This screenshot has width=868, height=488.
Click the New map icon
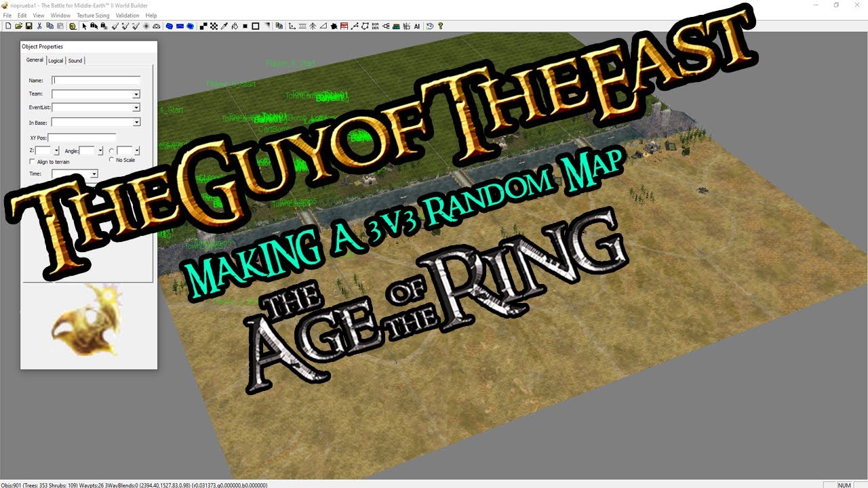coord(8,26)
